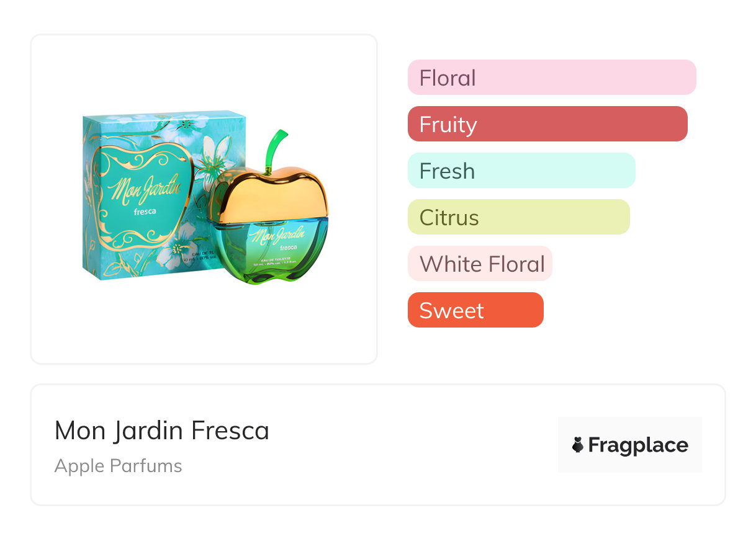This screenshot has height=536, width=756.
Task: Click the red Fruity accord bar
Action: (547, 124)
